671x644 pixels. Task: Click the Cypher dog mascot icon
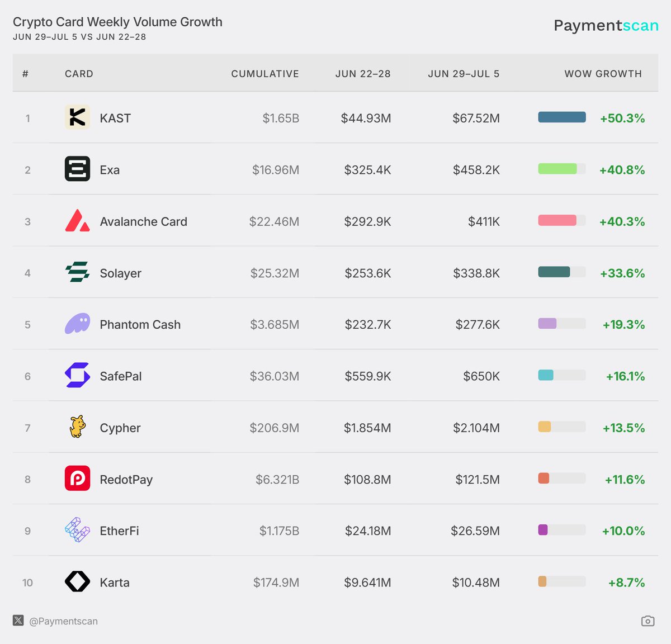77,427
